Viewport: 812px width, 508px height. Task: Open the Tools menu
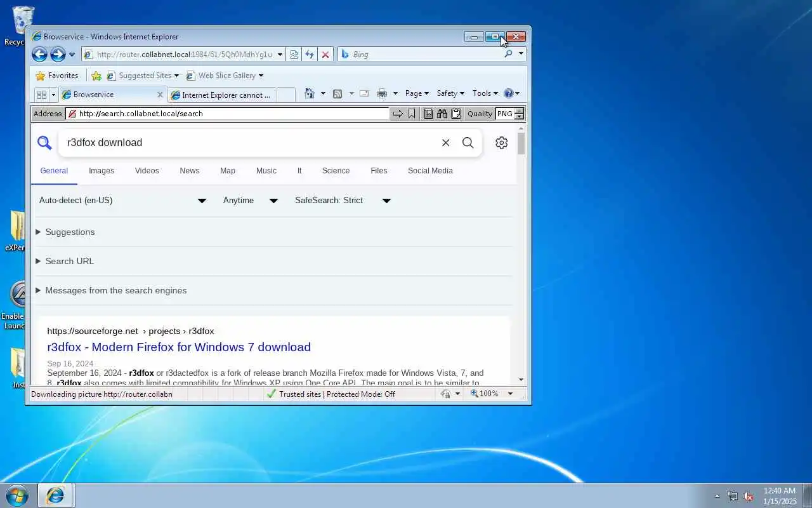pyautogui.click(x=485, y=93)
